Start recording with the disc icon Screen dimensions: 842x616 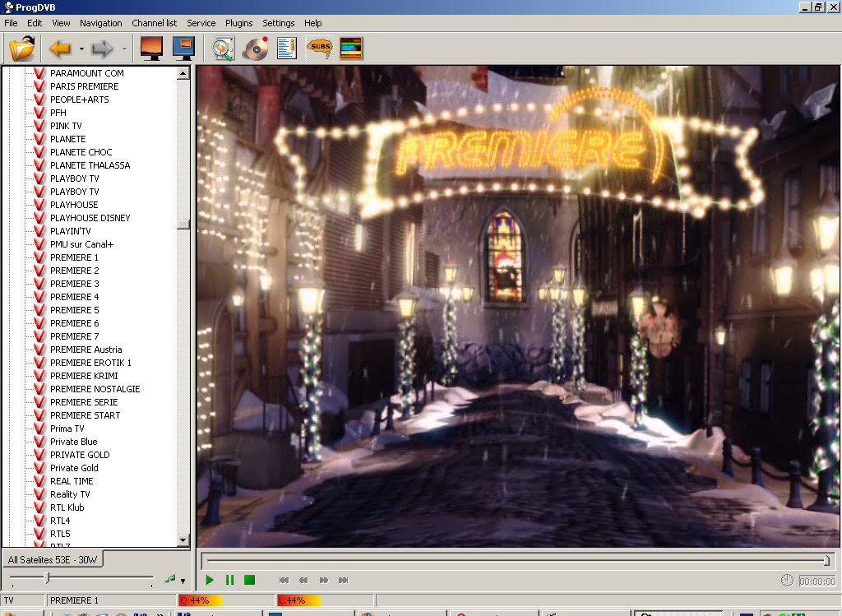pyautogui.click(x=255, y=49)
